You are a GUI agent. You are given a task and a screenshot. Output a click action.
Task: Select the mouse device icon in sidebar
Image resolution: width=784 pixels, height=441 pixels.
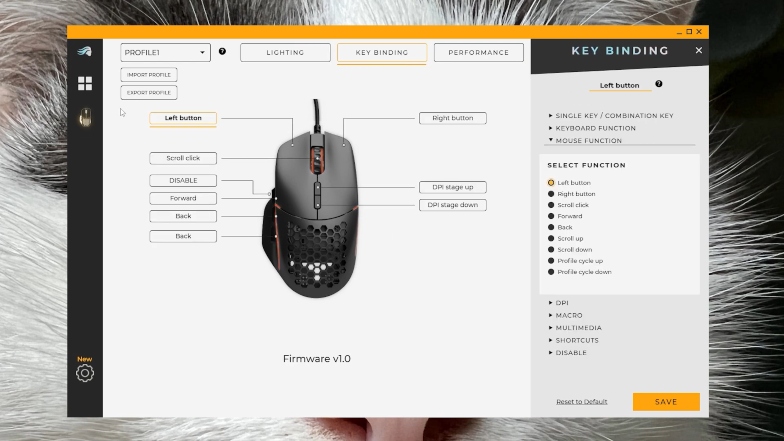coord(85,118)
